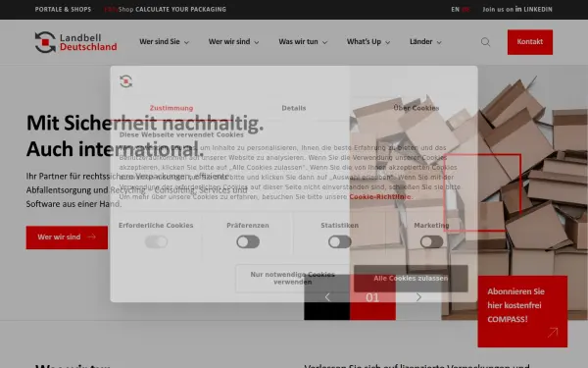Click arrow icon in COMPASS subscribe box
588x368 pixels.
[x=553, y=333]
